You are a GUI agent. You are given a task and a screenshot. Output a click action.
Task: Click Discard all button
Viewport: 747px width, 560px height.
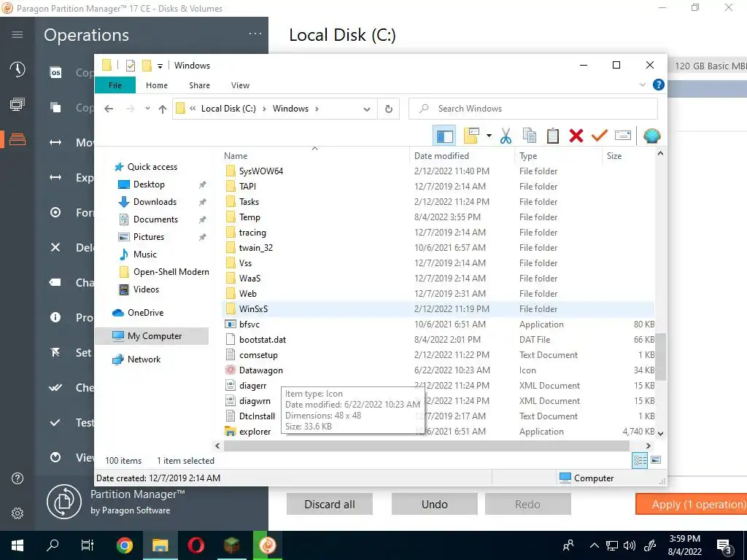[x=330, y=505]
